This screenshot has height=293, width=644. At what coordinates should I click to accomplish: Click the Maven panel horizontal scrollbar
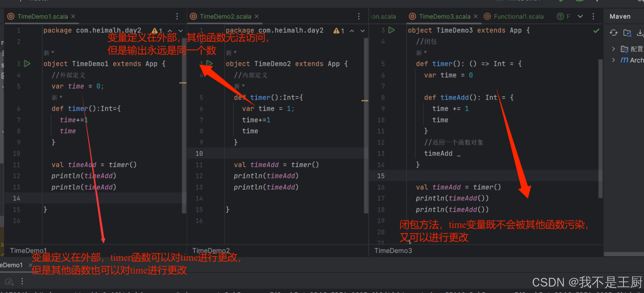pyautogui.click(x=624, y=254)
